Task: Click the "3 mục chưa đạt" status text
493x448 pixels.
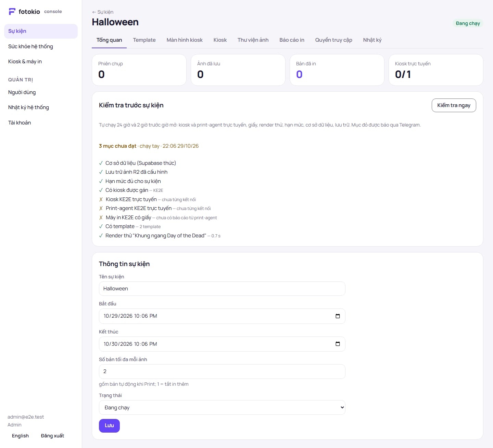Action: pos(117,146)
